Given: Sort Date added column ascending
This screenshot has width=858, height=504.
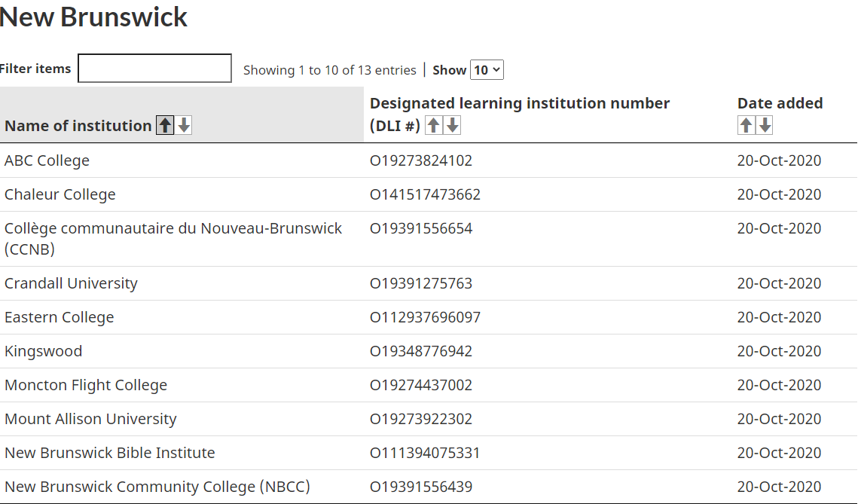Looking at the screenshot, I should point(746,125).
